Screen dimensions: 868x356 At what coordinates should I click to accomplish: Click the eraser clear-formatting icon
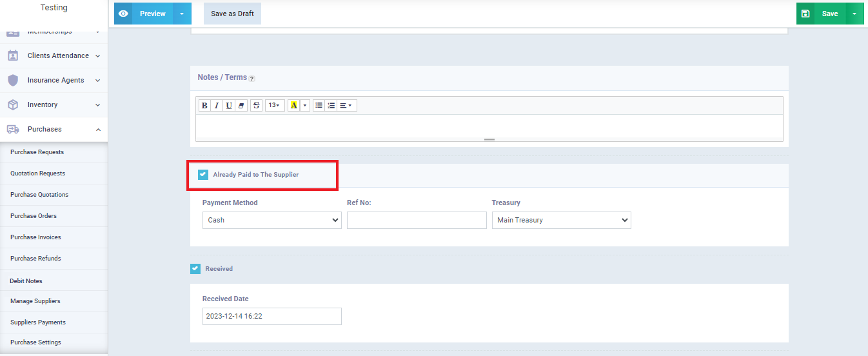[x=241, y=106]
